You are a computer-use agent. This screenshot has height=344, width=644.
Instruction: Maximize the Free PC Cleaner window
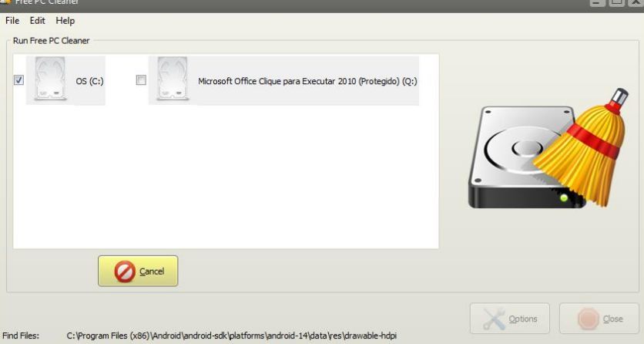[x=617, y=2]
